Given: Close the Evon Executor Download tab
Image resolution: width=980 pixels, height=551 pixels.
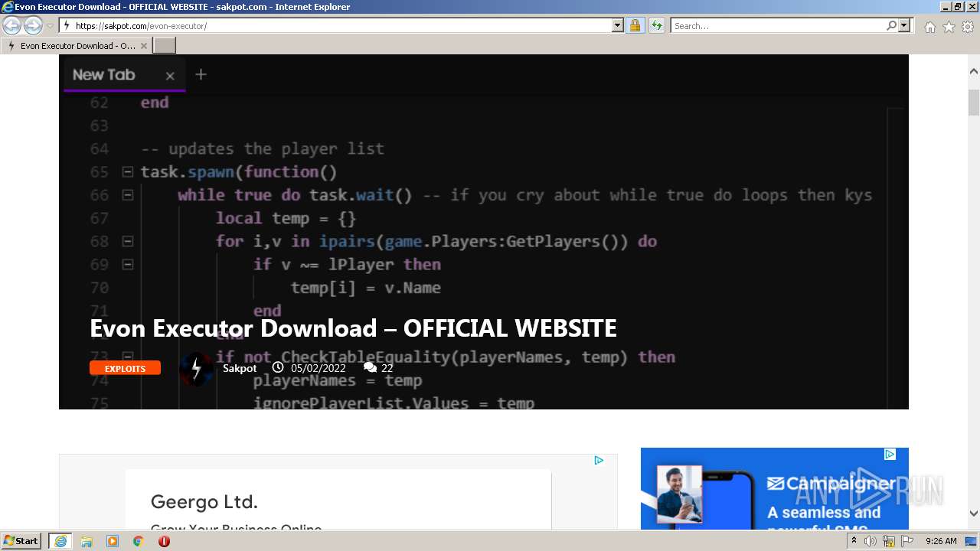Looking at the screenshot, I should tap(143, 46).
